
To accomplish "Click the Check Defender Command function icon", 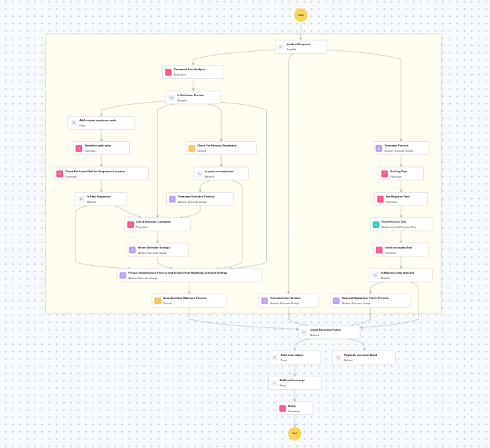I will click(130, 224).
